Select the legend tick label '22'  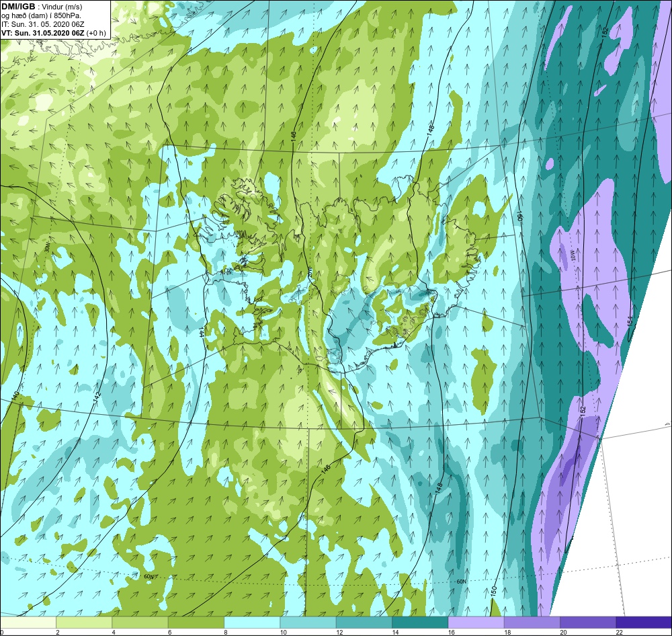coord(620,632)
